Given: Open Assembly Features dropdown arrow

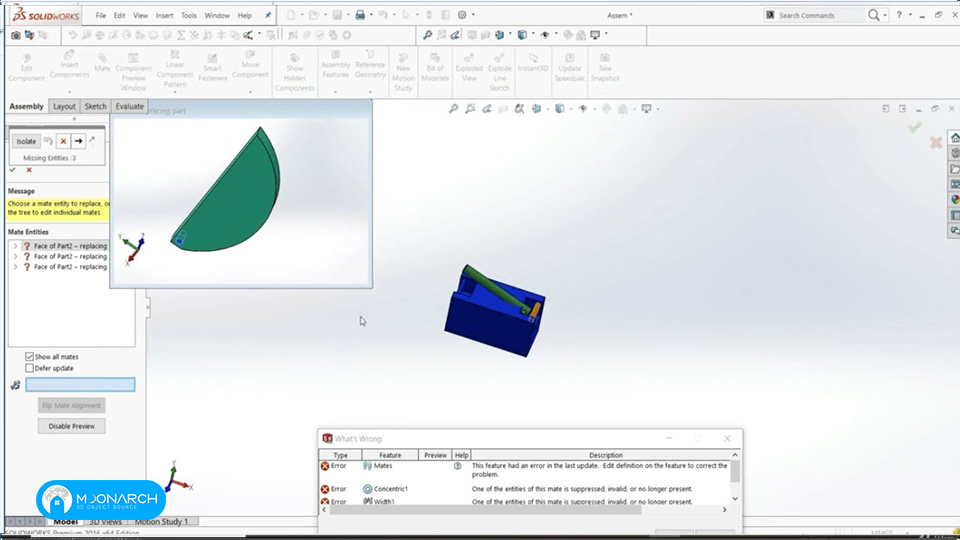Looking at the screenshot, I should point(336,92).
